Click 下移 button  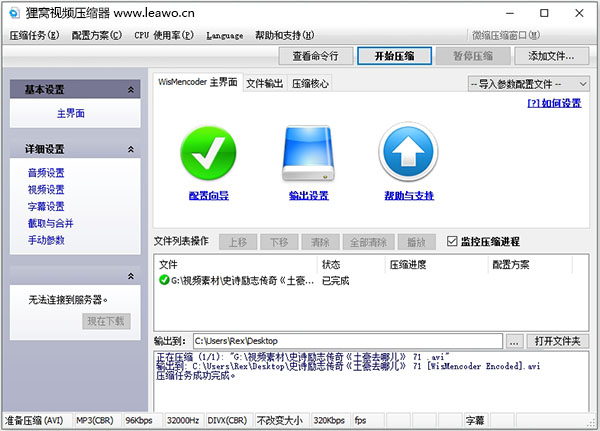(x=279, y=242)
